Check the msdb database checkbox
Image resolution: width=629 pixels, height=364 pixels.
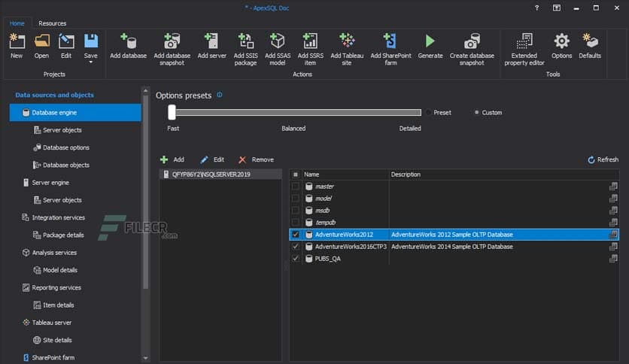pyautogui.click(x=296, y=211)
